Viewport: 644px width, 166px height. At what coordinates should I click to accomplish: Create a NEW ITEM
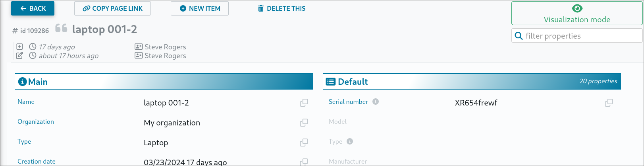200,8
